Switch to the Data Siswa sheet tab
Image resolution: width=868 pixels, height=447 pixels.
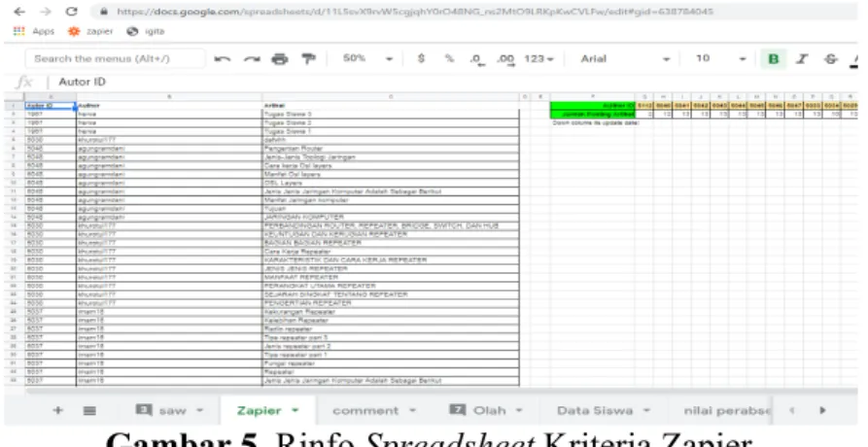point(595,410)
